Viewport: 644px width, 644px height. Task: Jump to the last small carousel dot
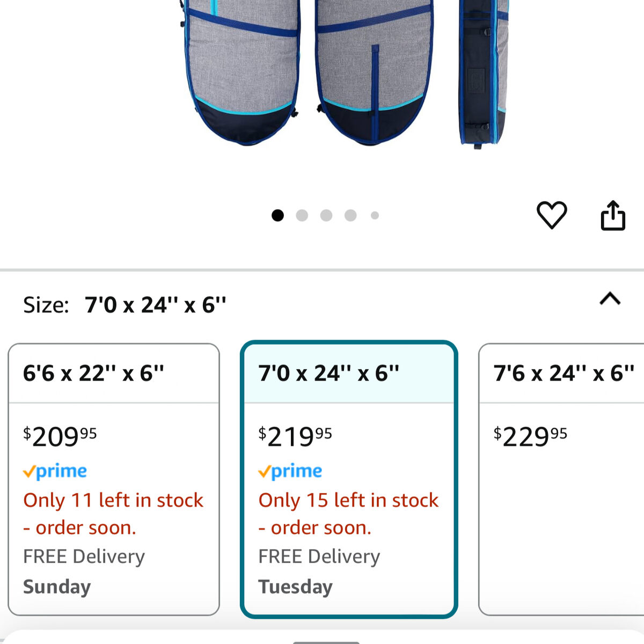[x=375, y=215]
